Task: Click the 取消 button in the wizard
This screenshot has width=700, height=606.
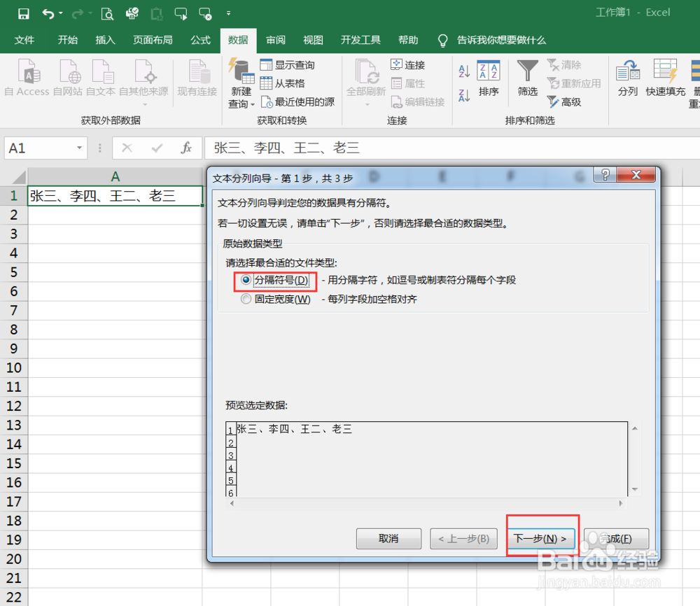Action: pyautogui.click(x=388, y=538)
